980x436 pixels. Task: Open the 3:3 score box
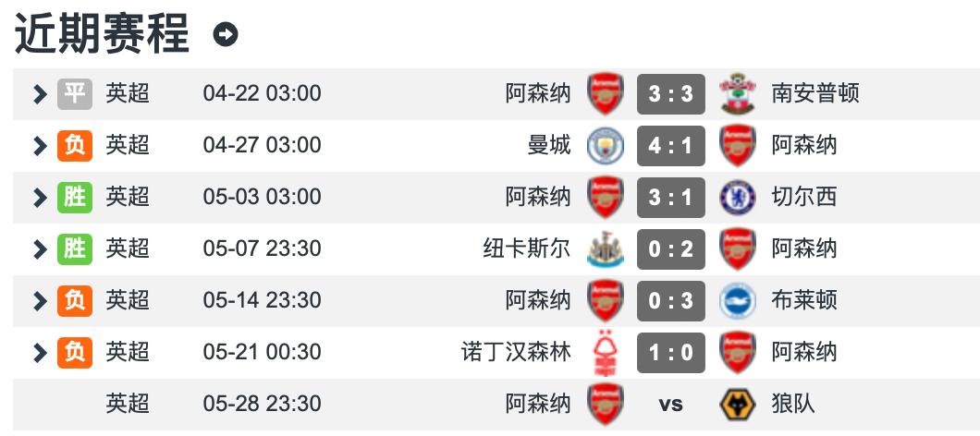tap(670, 93)
